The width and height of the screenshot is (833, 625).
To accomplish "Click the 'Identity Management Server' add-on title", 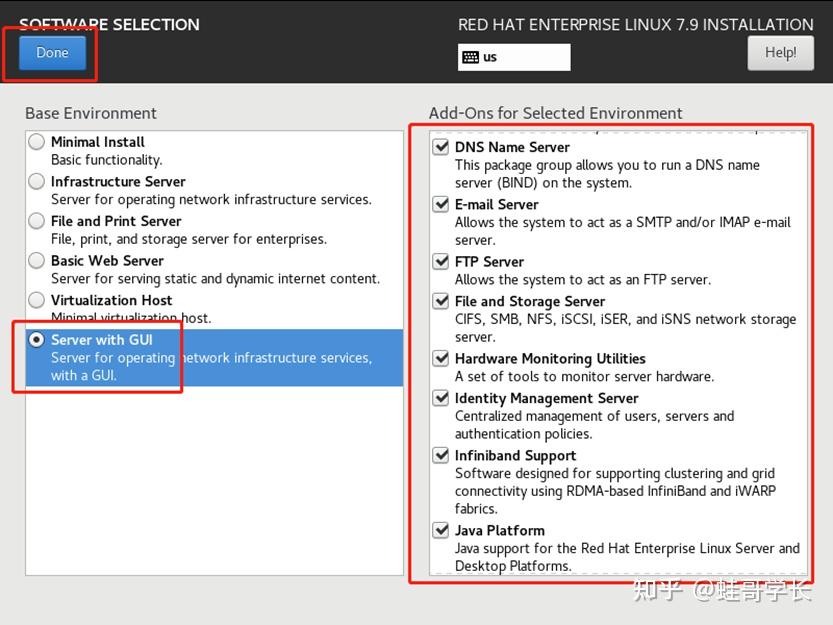I will click(547, 399).
